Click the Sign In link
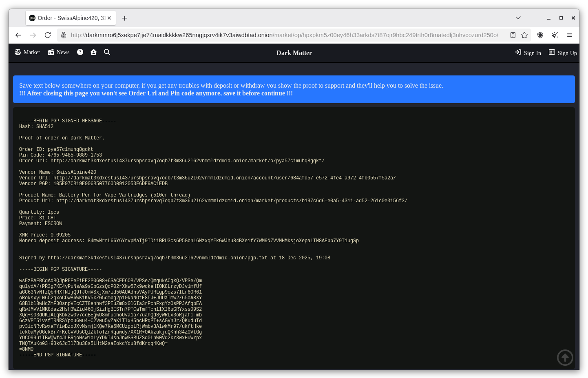Image resolution: width=588 pixels, height=378 pixels. coord(528,53)
